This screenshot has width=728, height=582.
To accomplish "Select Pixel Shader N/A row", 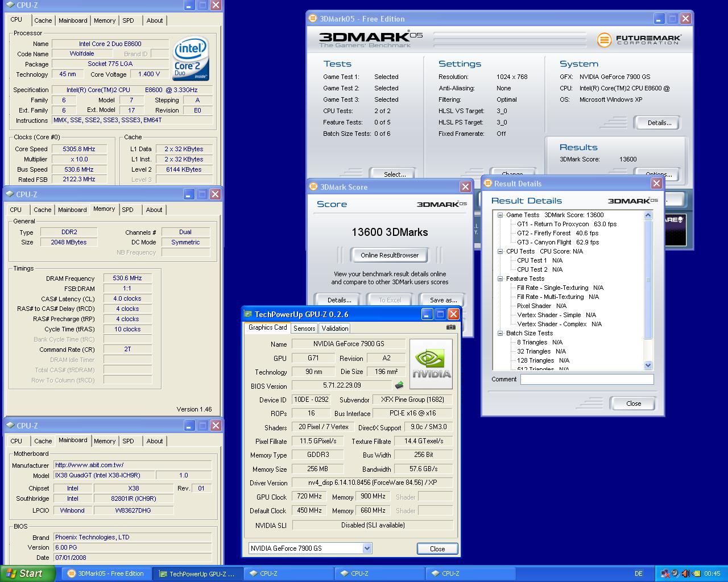I will 541,306.
